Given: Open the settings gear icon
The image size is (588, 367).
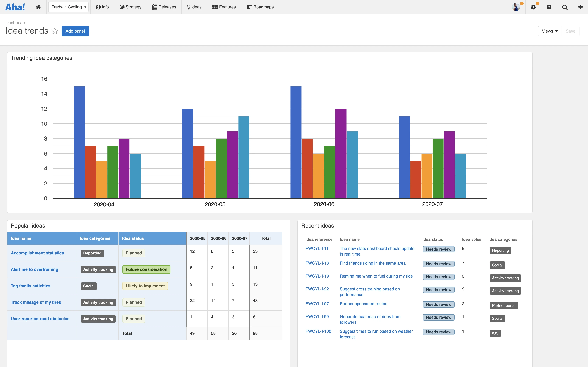Looking at the screenshot, I should click(x=533, y=7).
